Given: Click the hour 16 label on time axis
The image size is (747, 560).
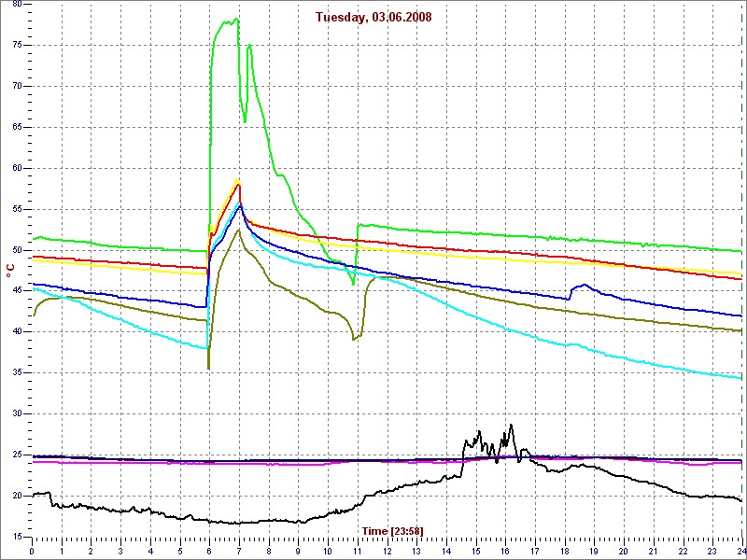Looking at the screenshot, I should 505,552.
